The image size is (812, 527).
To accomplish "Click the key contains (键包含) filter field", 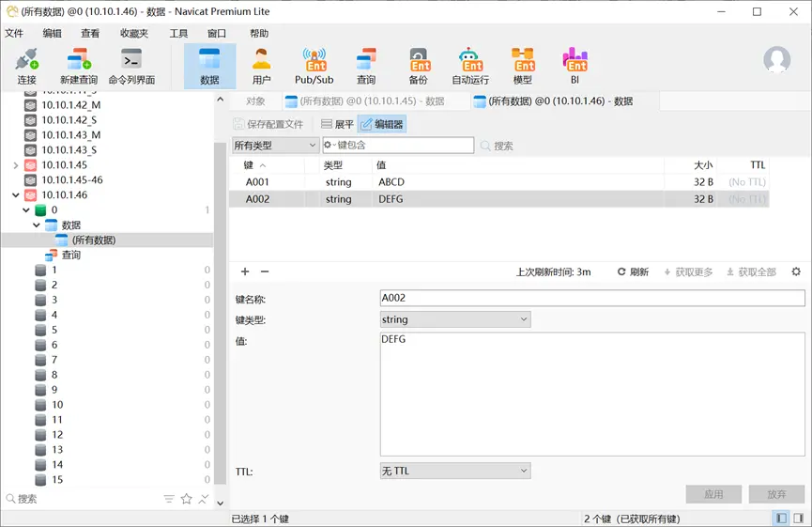I will click(x=398, y=145).
